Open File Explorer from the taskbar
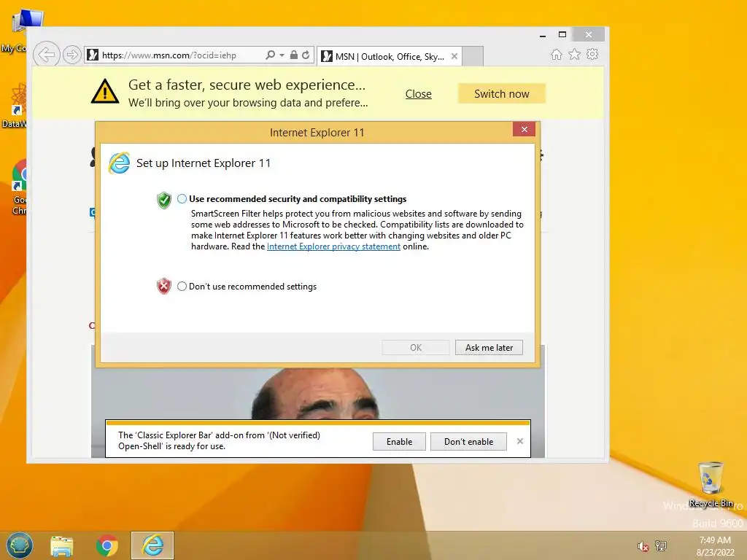The image size is (747, 560). coord(62,545)
